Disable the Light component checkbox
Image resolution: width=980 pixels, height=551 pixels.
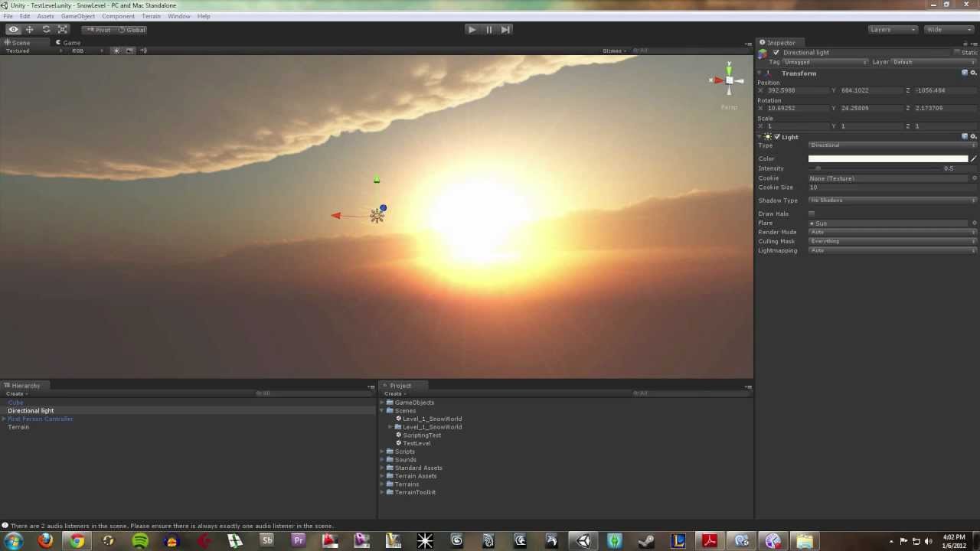[777, 137]
